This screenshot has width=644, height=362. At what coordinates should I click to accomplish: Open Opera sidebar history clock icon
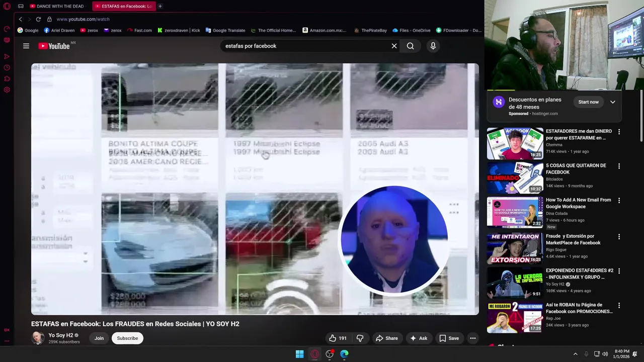7,67
